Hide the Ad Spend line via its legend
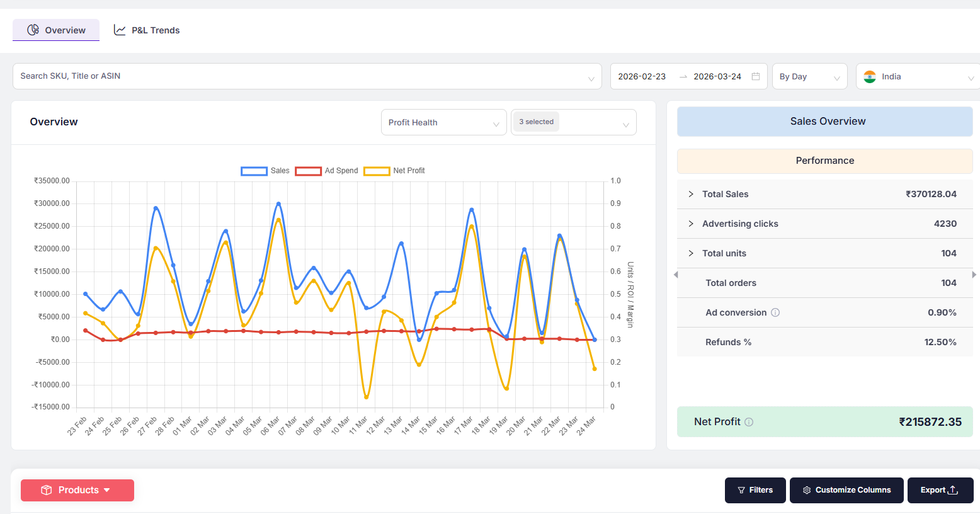This screenshot has width=980, height=514. (328, 170)
